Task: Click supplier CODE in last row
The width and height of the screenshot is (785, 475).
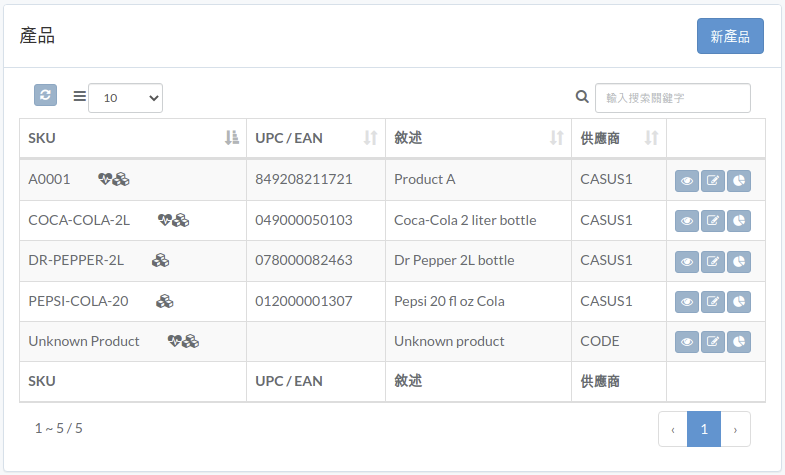Action: click(x=600, y=341)
